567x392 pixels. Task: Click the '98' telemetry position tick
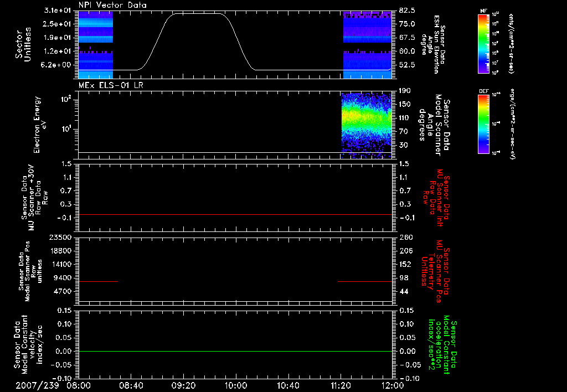coord(404,278)
